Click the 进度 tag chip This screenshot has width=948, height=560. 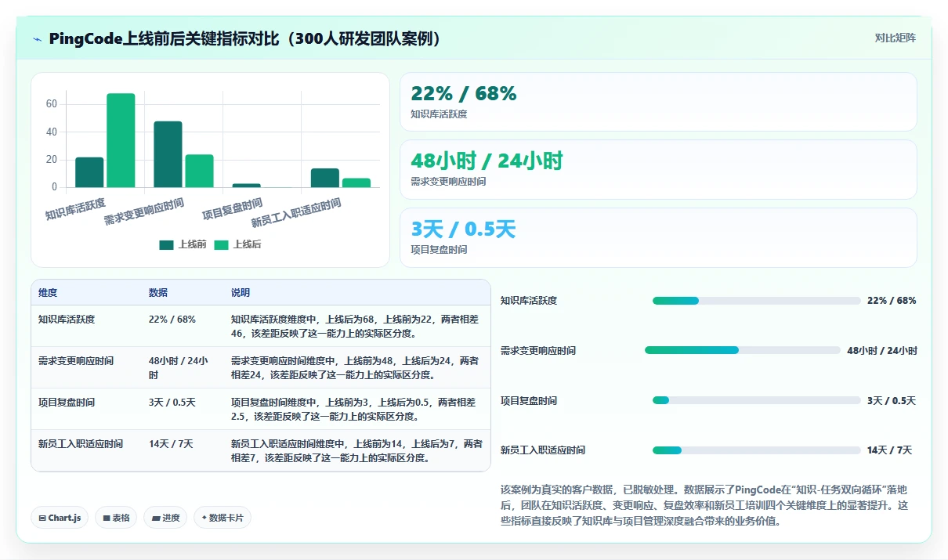pos(165,518)
